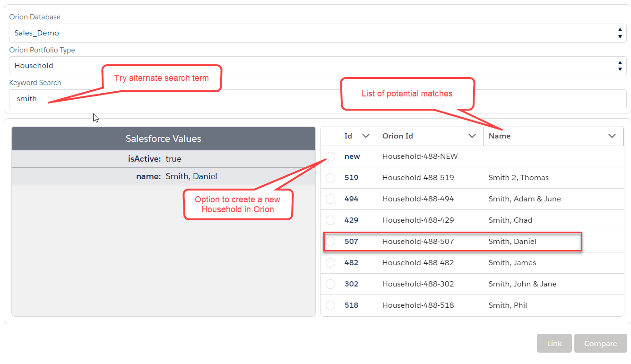
Task: Click Id 482 in the table
Action: 351,263
